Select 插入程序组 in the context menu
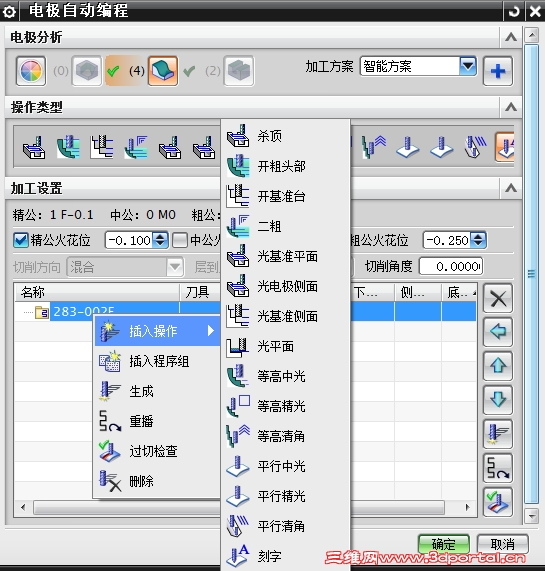This screenshot has width=545, height=571. click(x=157, y=361)
